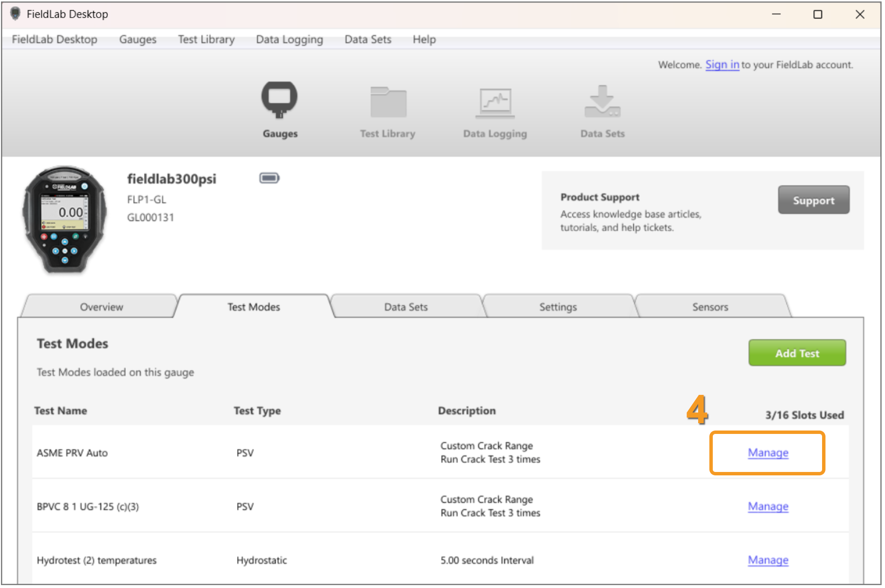This screenshot has height=588, width=885.
Task: Open the Test Library menu
Action: [x=206, y=39]
